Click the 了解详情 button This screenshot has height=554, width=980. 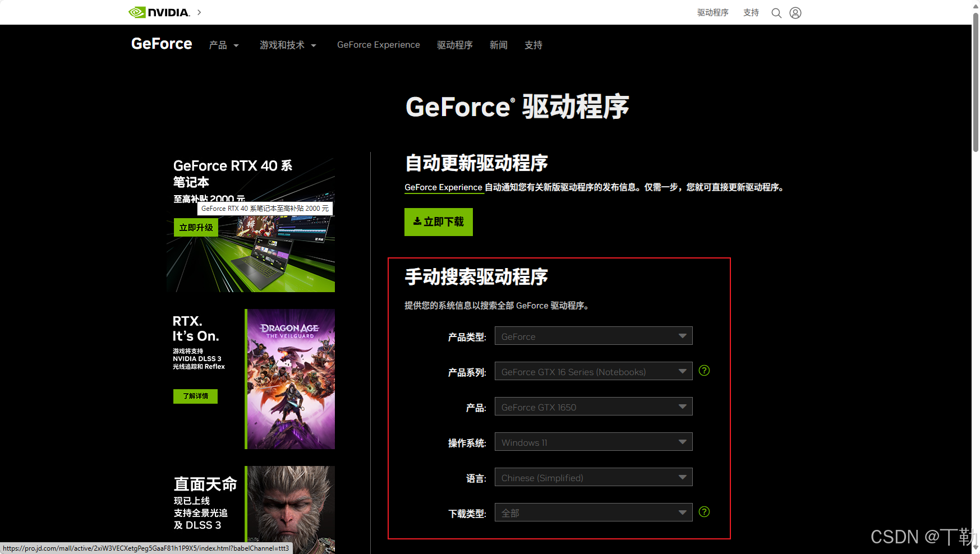pyautogui.click(x=195, y=396)
